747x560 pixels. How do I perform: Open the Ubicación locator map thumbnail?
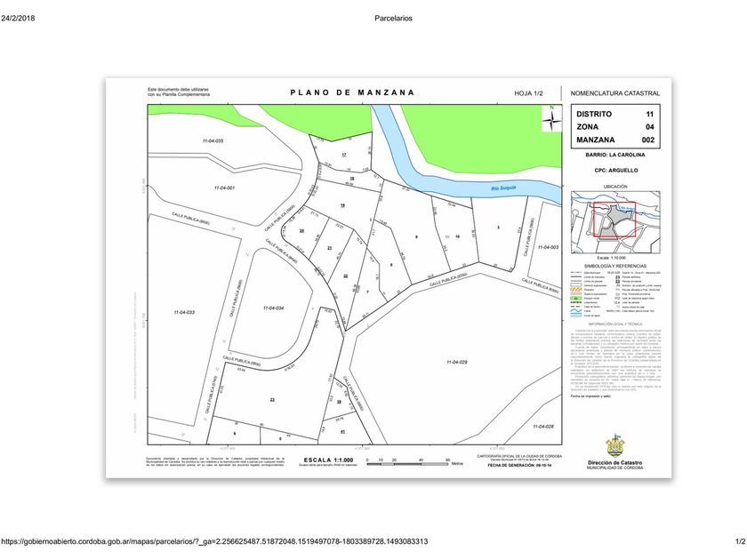[x=615, y=222]
